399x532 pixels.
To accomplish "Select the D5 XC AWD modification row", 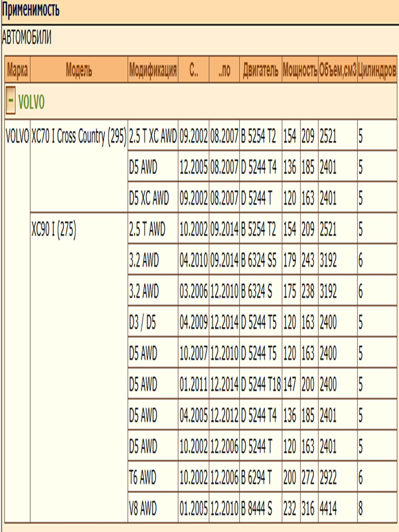I will pos(149,198).
